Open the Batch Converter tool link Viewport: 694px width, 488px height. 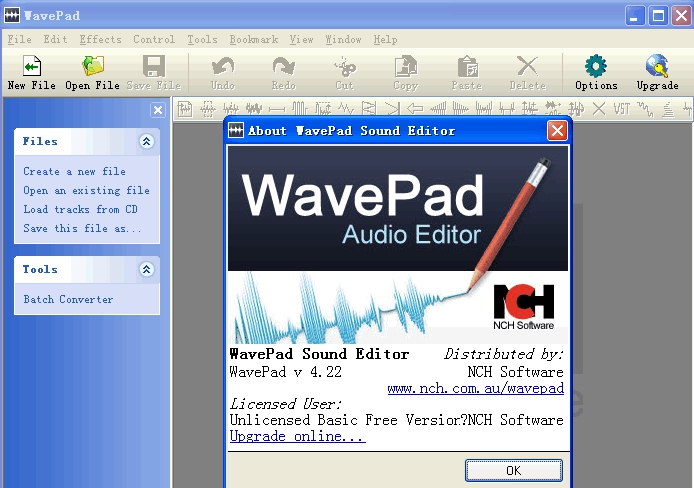tap(68, 299)
